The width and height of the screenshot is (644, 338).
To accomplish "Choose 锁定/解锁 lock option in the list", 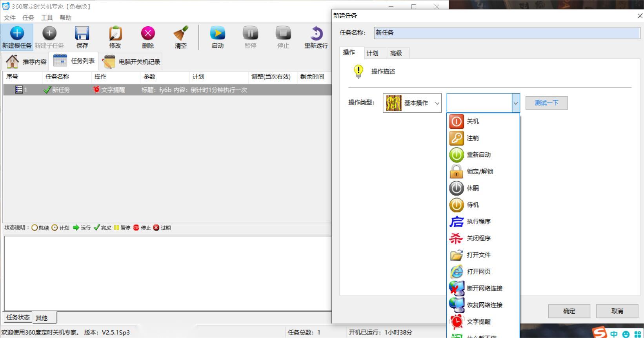I will (x=483, y=172).
